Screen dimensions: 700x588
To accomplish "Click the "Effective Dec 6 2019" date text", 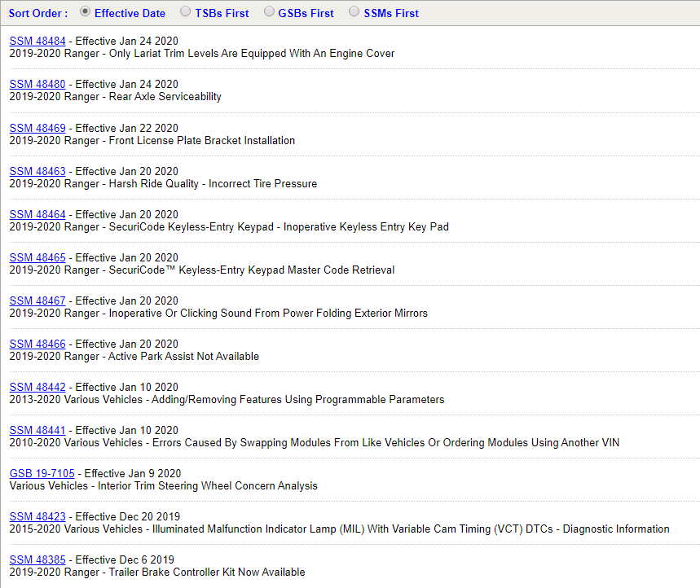I will [125, 559].
